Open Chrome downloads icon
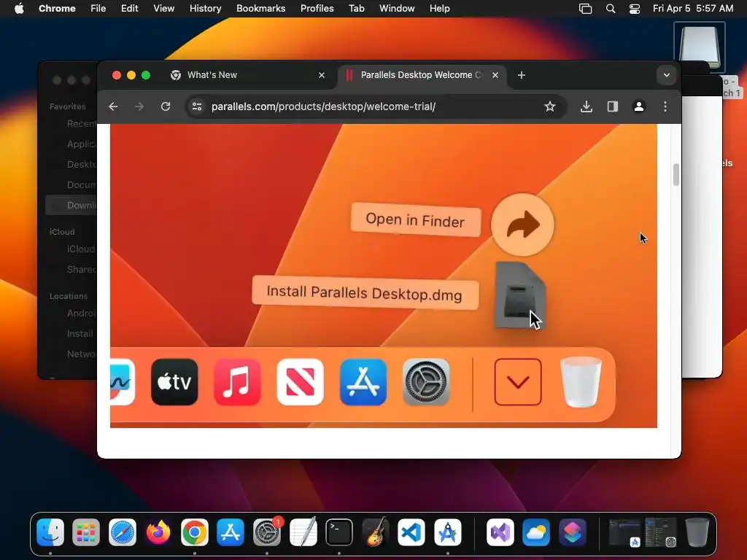 (587, 106)
